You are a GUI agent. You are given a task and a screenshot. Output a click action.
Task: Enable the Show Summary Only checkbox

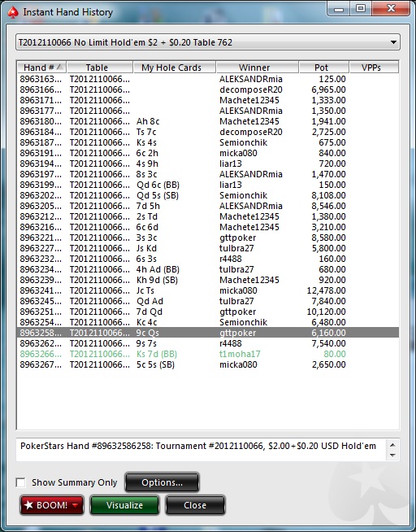21,482
